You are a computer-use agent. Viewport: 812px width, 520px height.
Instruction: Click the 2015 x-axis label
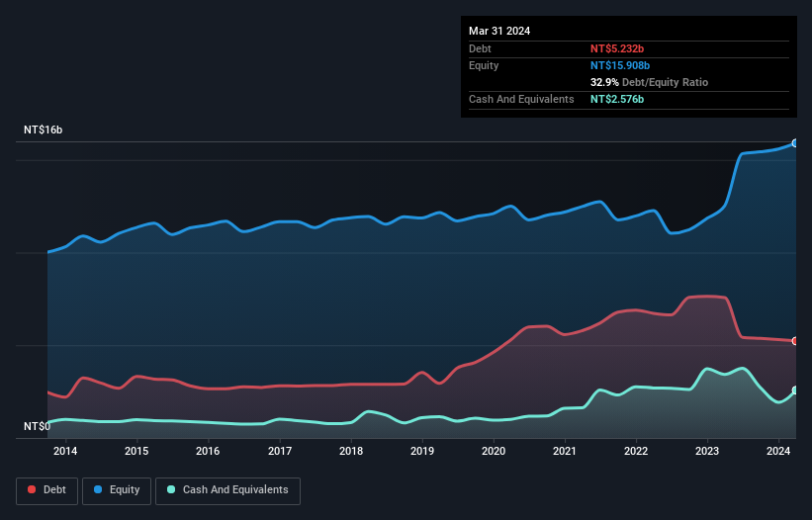(x=136, y=451)
